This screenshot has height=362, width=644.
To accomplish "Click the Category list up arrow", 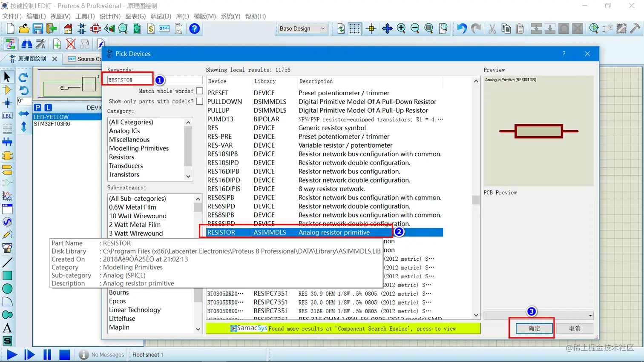I will point(188,123).
